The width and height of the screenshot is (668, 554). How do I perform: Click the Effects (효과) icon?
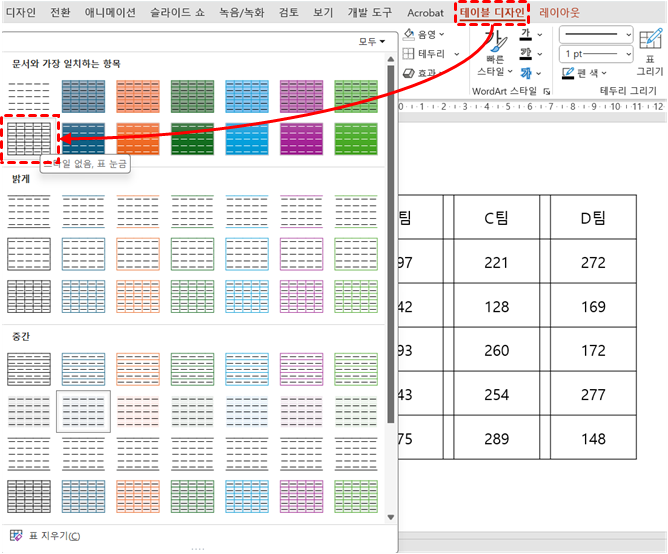click(410, 73)
